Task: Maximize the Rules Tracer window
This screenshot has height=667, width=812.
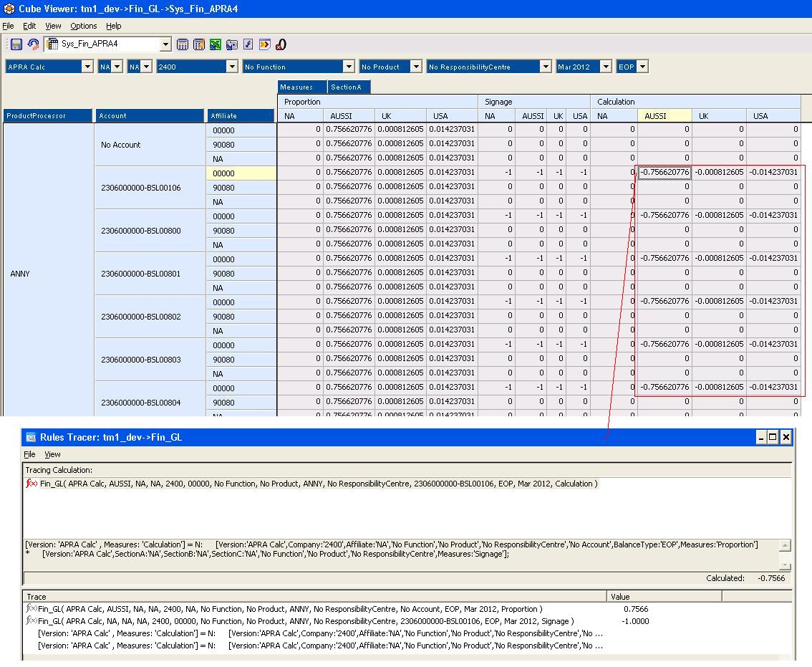Action: 773,438
